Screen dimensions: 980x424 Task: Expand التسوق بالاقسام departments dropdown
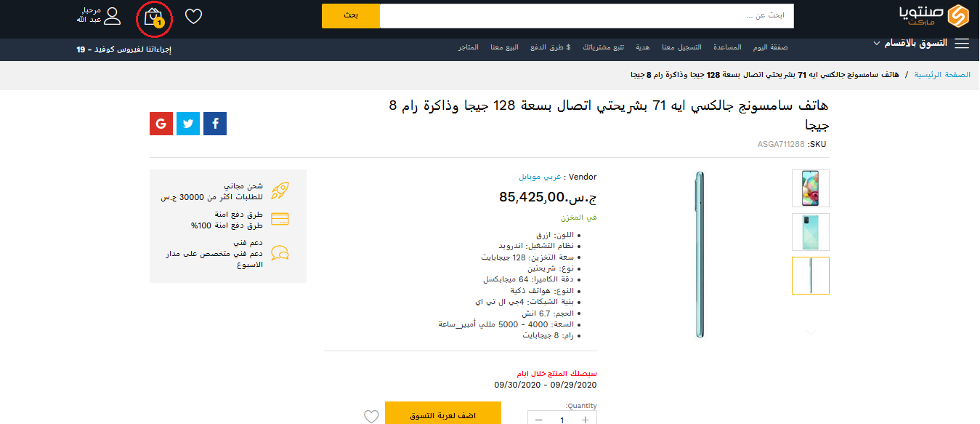(910, 43)
